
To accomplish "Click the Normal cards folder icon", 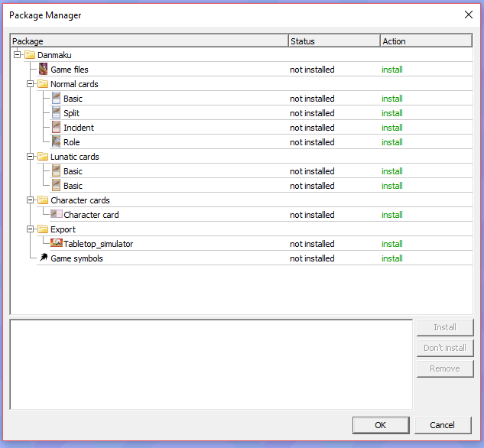I will click(x=43, y=84).
